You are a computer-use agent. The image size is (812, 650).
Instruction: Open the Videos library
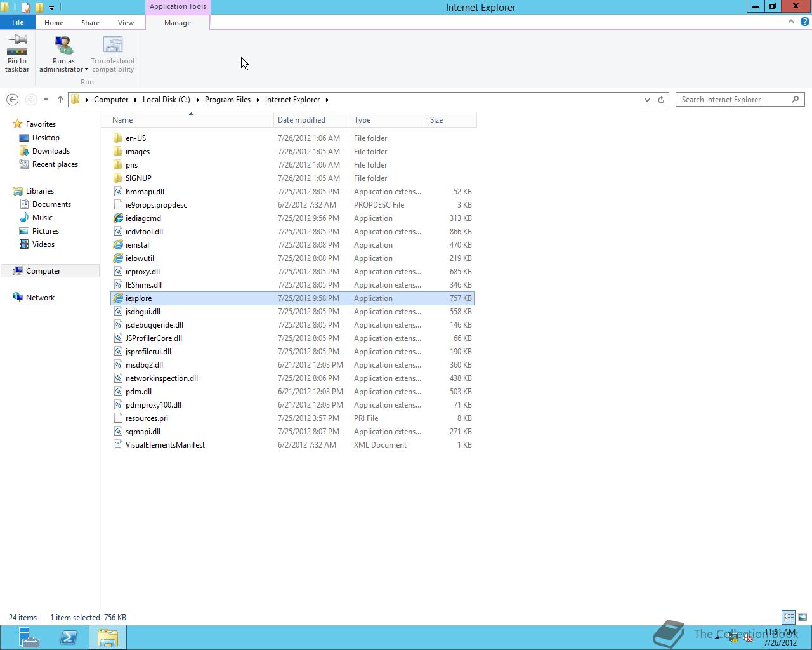pyautogui.click(x=43, y=244)
